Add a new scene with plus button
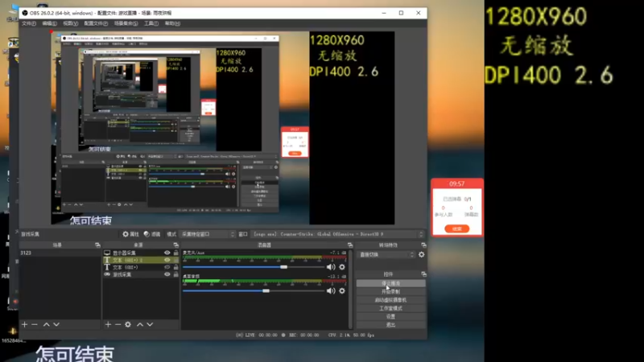Image resolution: width=644 pixels, height=362 pixels. (x=25, y=325)
